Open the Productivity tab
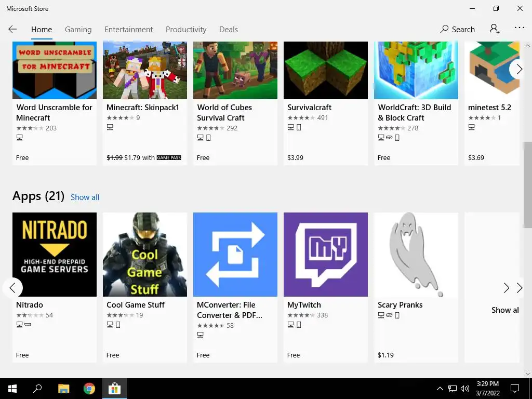This screenshot has width=532, height=399. tap(186, 30)
